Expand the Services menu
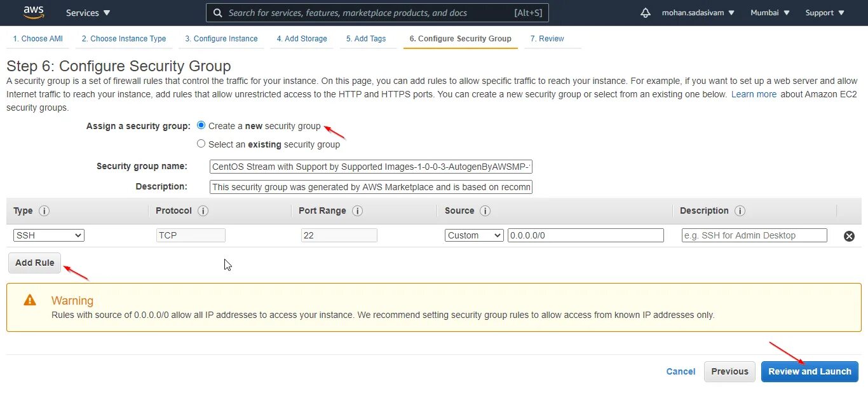The image size is (868, 393). 88,13
